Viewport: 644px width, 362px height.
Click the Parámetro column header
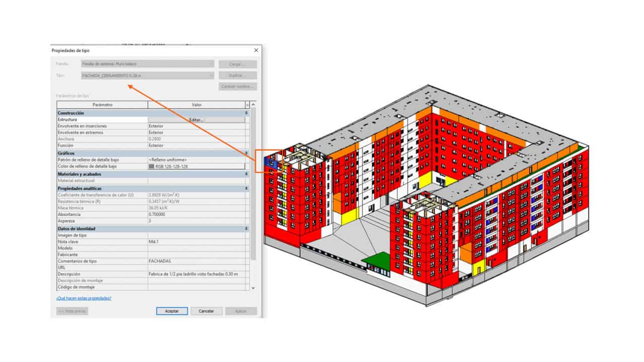pos(102,105)
